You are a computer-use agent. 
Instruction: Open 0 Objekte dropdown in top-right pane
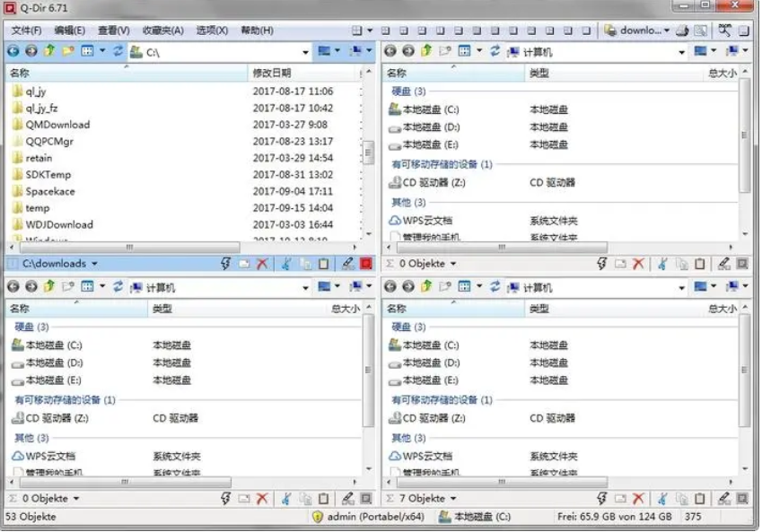[453, 264]
